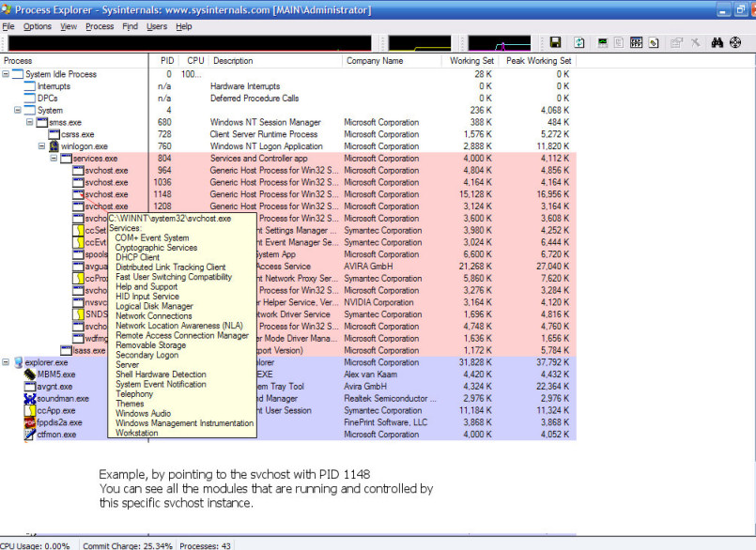Open the Find menu
This screenshot has width=756, height=550.
pos(131,26)
